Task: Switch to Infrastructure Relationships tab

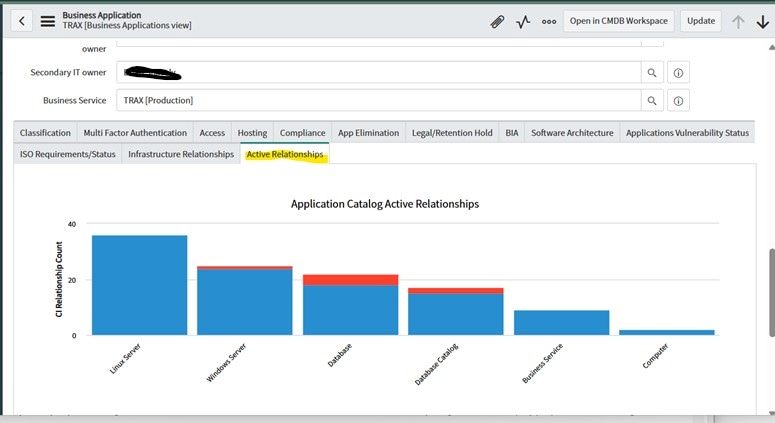Action: [181, 154]
